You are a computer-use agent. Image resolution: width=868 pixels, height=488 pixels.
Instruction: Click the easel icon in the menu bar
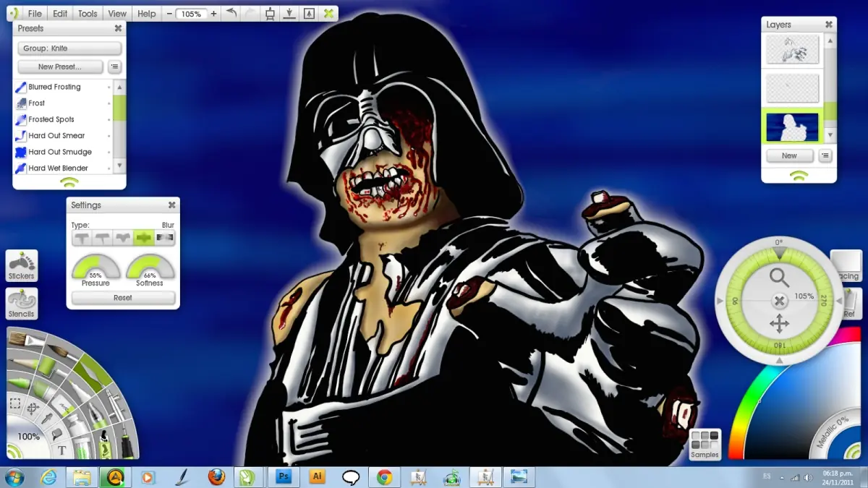[x=270, y=14]
